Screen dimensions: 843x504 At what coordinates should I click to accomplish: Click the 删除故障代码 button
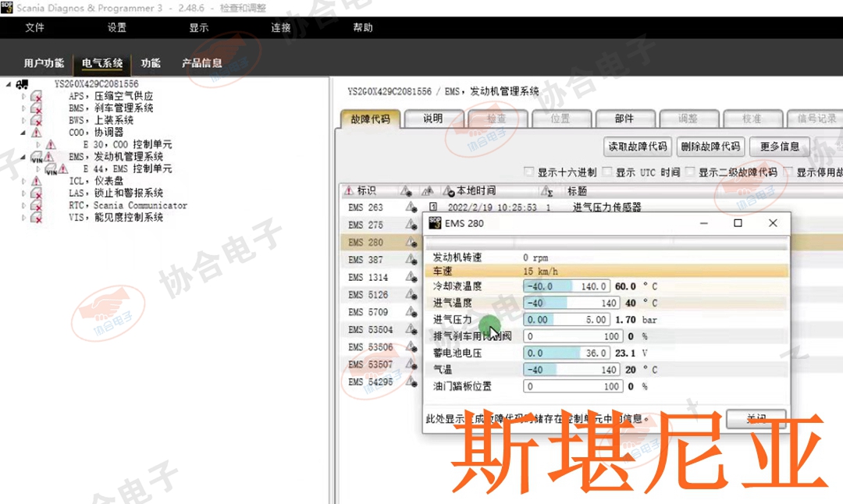point(710,146)
